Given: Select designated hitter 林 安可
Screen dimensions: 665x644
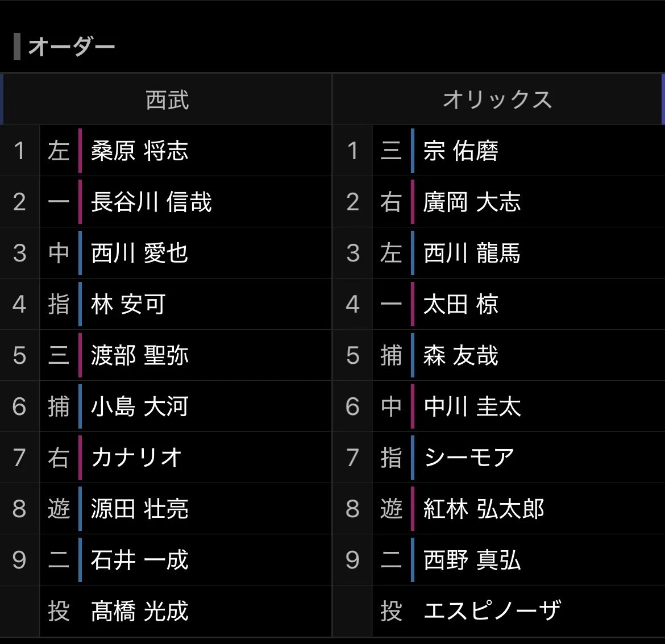Looking at the screenshot, I should [x=128, y=304].
